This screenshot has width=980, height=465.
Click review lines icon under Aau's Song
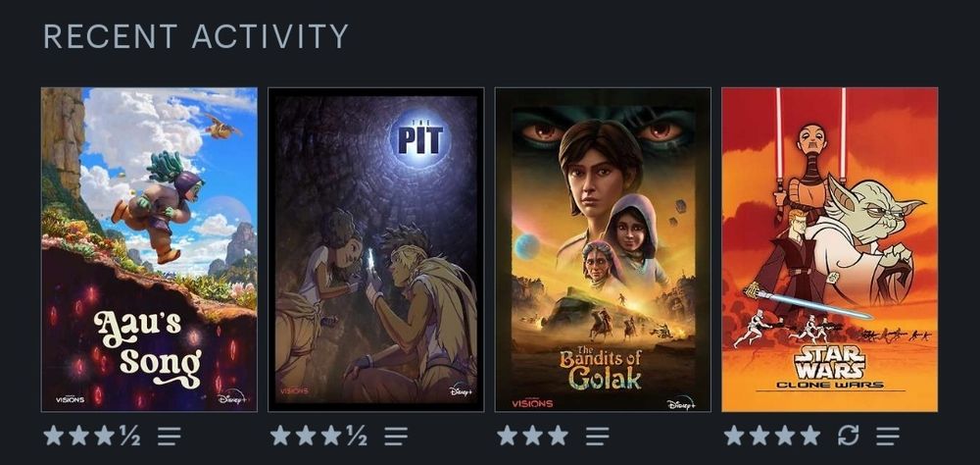tap(169, 436)
